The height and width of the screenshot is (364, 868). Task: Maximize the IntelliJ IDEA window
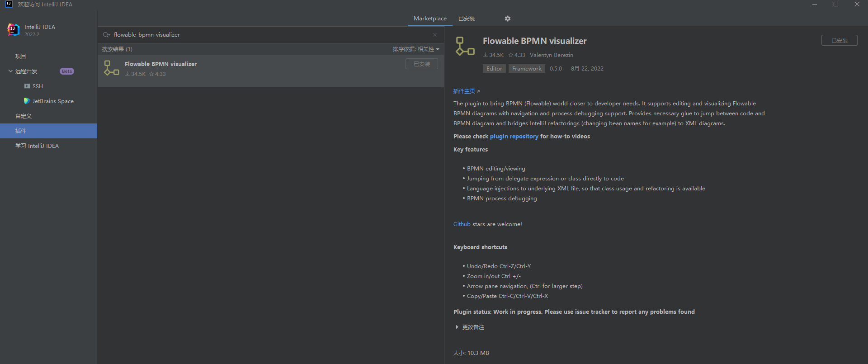(836, 4)
